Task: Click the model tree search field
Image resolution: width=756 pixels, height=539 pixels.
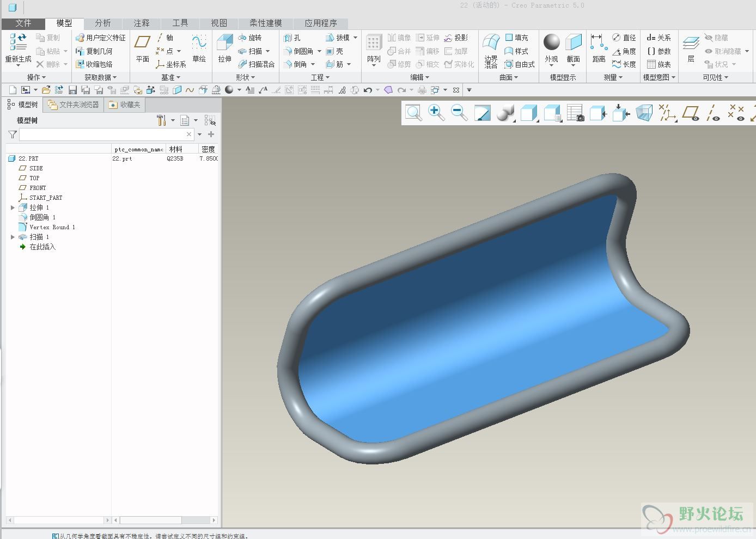Action: point(107,134)
